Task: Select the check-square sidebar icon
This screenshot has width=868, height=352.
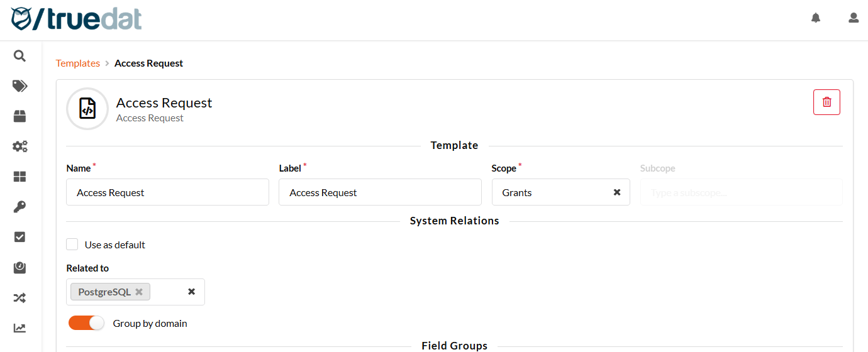Action: (x=19, y=237)
